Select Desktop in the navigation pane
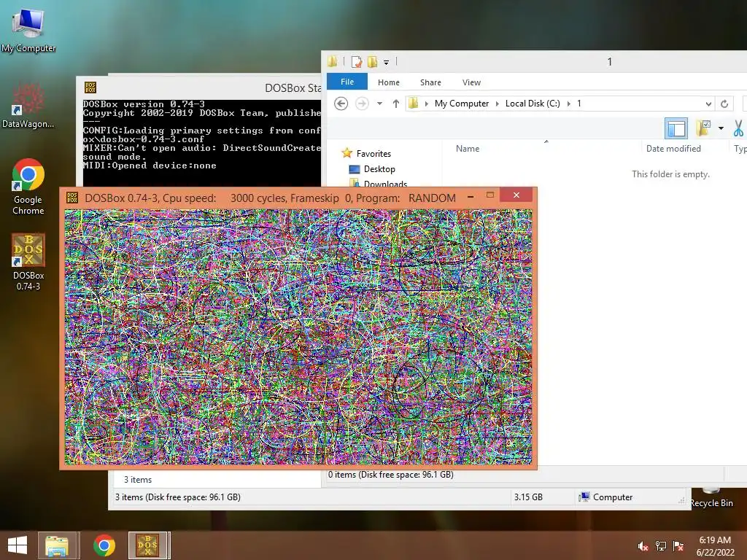The width and height of the screenshot is (747, 560). [x=379, y=169]
